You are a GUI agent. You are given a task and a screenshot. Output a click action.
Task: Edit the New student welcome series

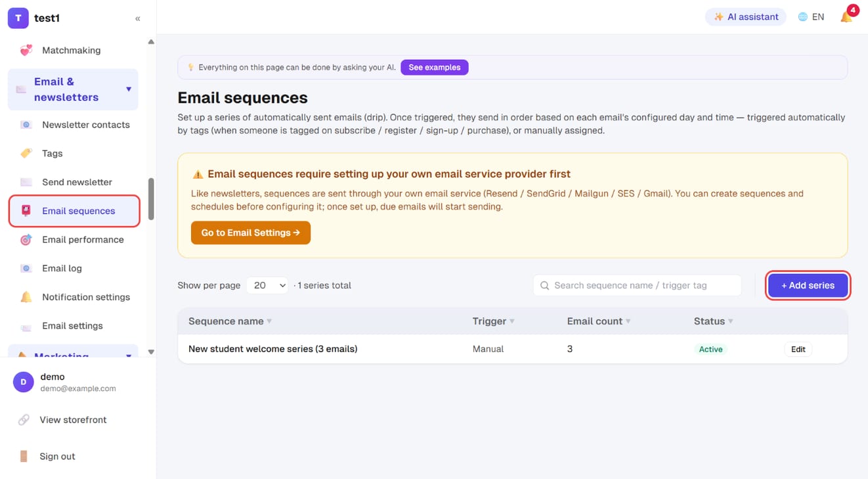click(x=798, y=350)
